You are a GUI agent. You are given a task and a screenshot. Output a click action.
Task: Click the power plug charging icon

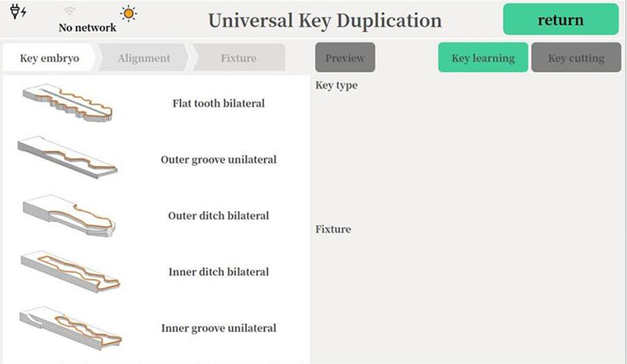pyautogui.click(x=18, y=12)
